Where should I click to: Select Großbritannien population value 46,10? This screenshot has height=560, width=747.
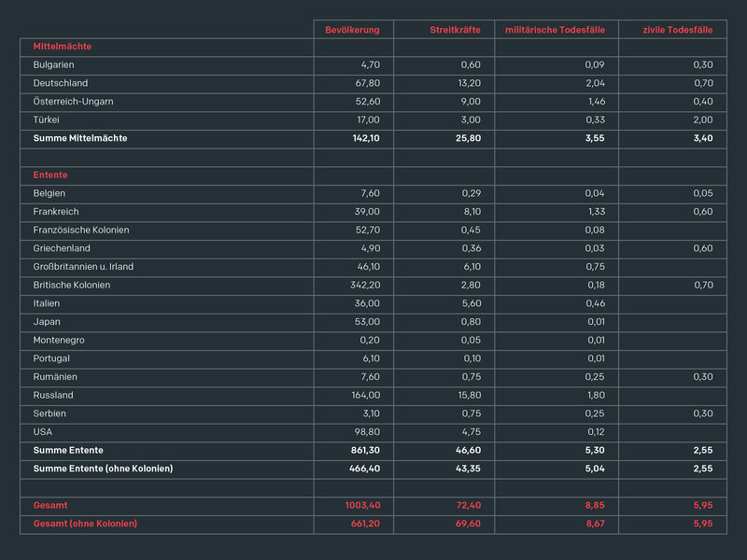pyautogui.click(x=369, y=267)
